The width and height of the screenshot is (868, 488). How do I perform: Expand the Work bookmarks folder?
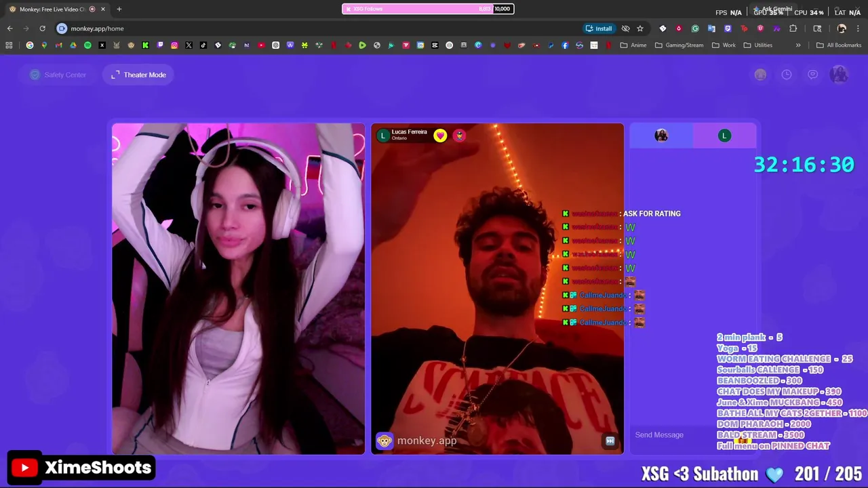pos(724,45)
